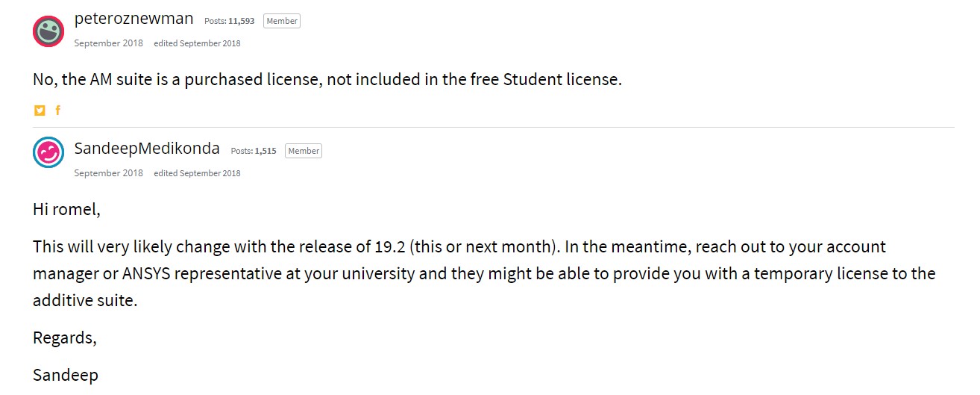Screen dimensions: 980x395
Task: Click the Member badge beside peteroznewman
Action: pyautogui.click(x=282, y=21)
